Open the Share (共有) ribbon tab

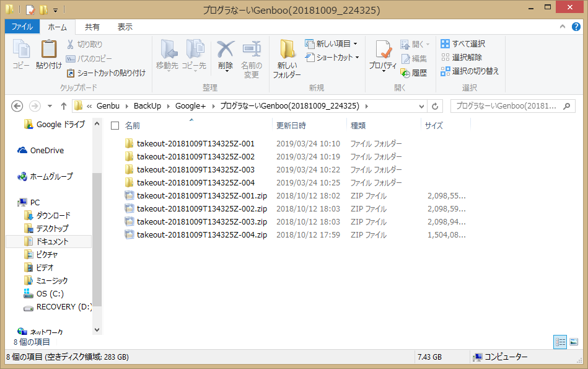pyautogui.click(x=92, y=27)
